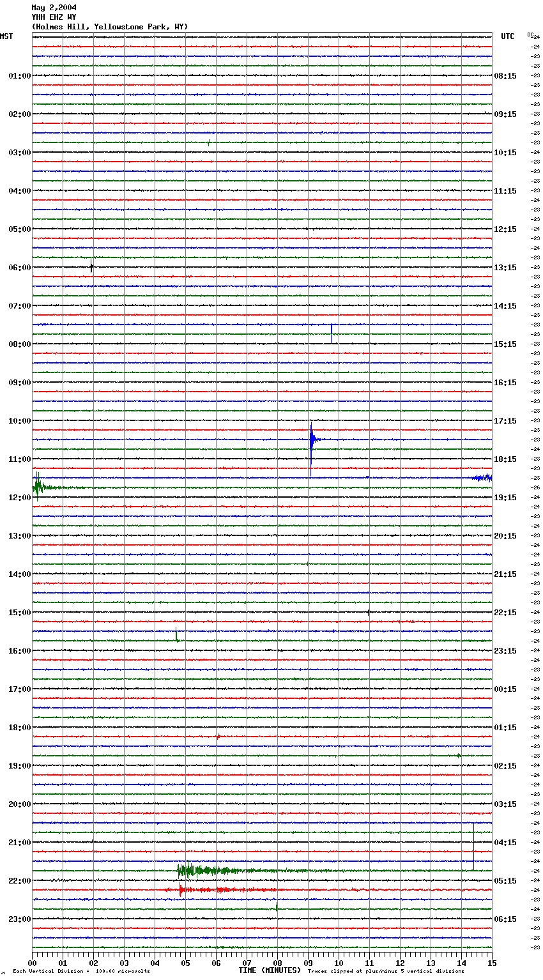The height and width of the screenshot is (980, 543).
Task: Select the 03:00 MST time label
Action: pos(20,153)
